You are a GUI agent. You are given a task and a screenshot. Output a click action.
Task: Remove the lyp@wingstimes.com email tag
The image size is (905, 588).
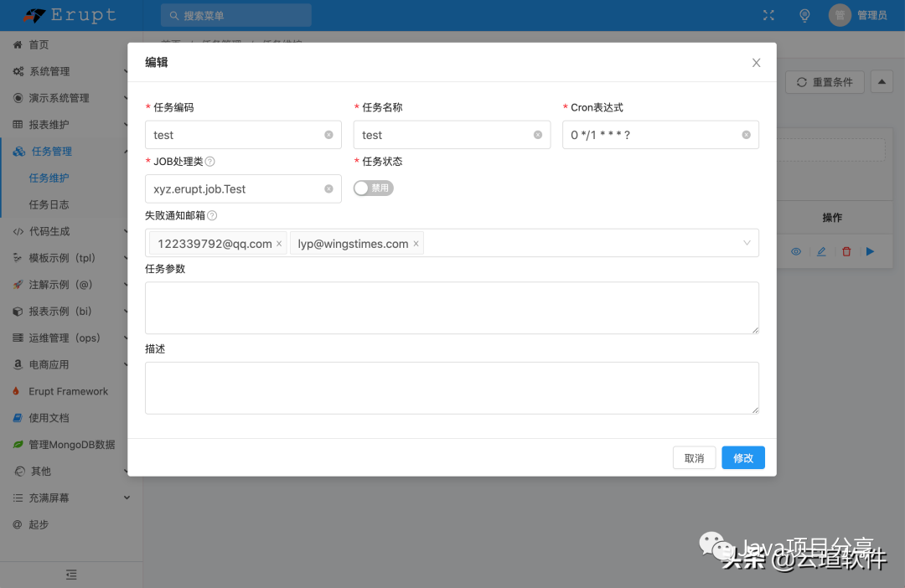[x=416, y=243]
